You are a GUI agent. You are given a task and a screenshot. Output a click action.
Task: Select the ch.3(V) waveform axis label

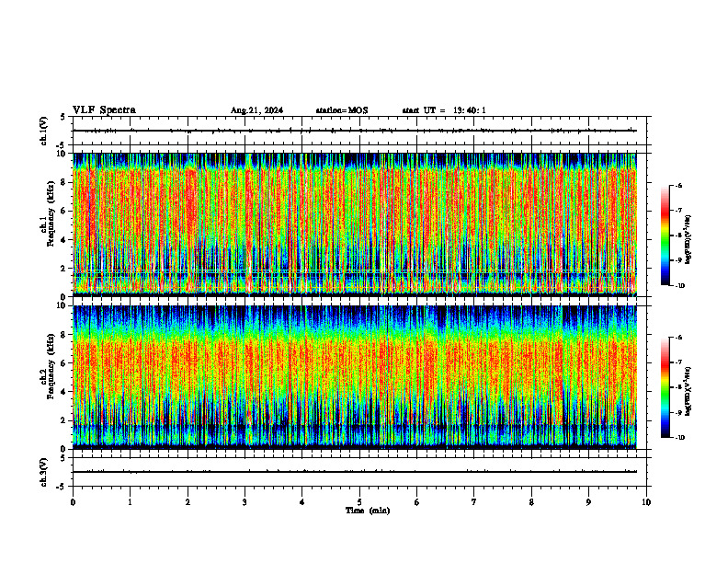pyautogui.click(x=44, y=472)
